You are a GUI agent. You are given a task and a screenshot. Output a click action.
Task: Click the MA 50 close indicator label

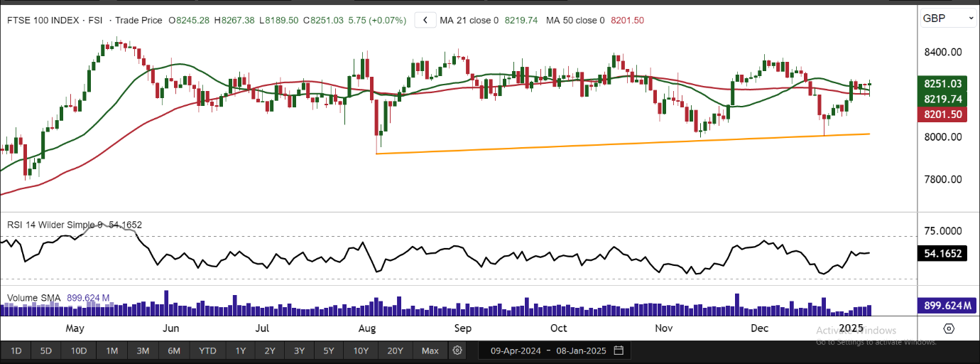coord(575,21)
